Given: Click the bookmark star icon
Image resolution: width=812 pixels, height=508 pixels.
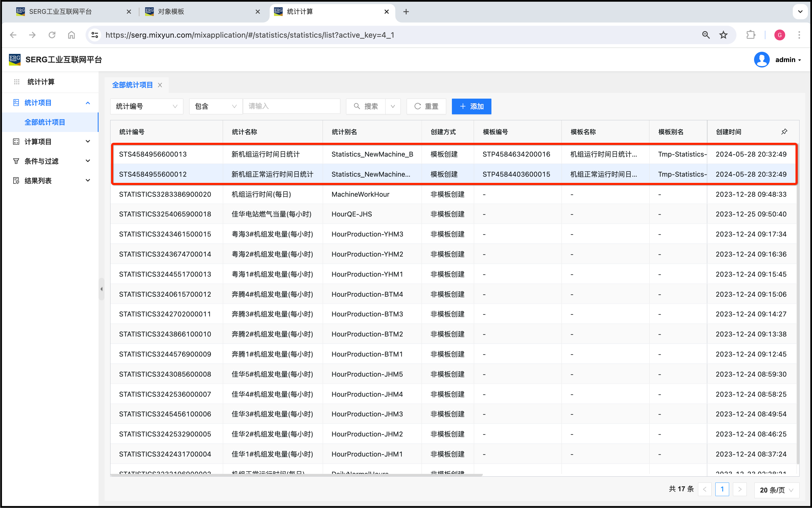Looking at the screenshot, I should (x=723, y=35).
